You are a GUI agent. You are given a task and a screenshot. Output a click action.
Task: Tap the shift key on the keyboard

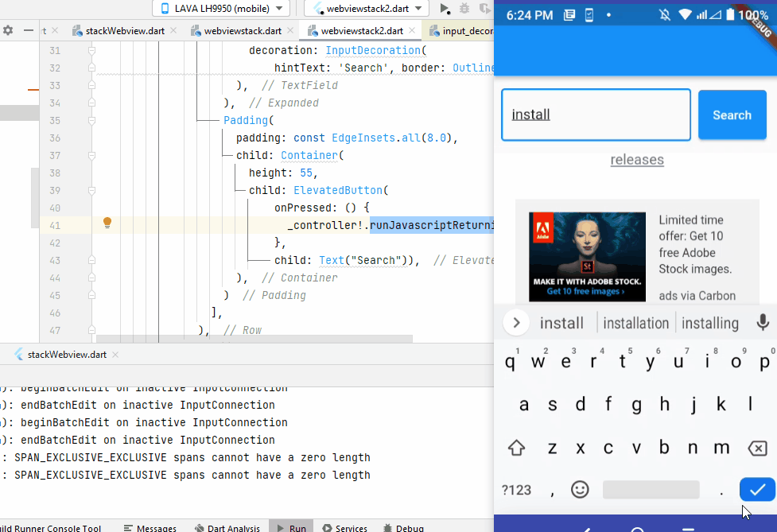[516, 448]
